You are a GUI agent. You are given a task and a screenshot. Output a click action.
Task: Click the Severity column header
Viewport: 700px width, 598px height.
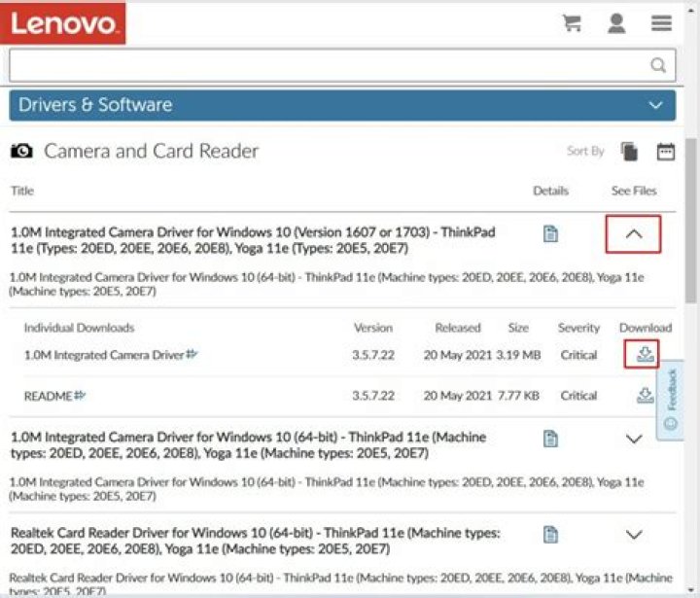(x=578, y=328)
